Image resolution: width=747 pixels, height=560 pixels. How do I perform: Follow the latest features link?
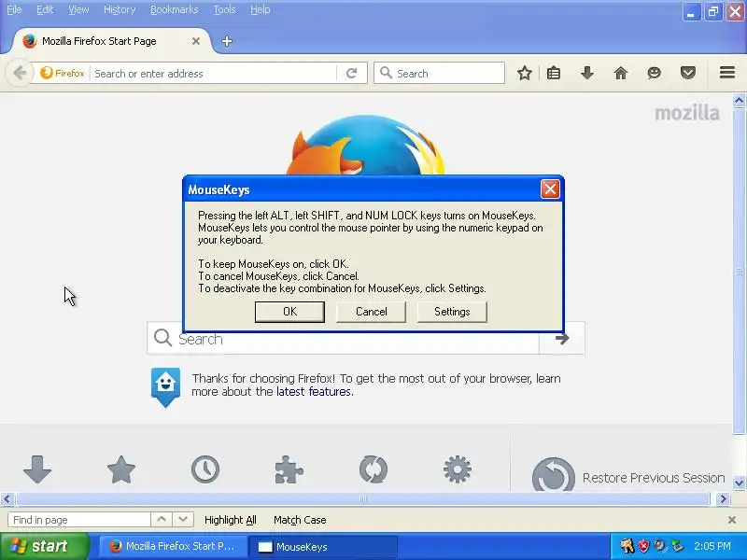click(314, 391)
